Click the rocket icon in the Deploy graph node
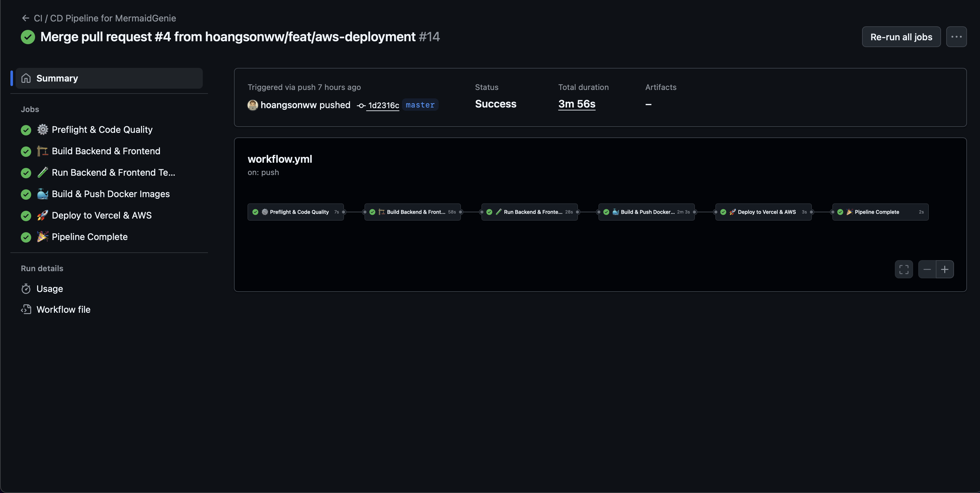 point(732,212)
